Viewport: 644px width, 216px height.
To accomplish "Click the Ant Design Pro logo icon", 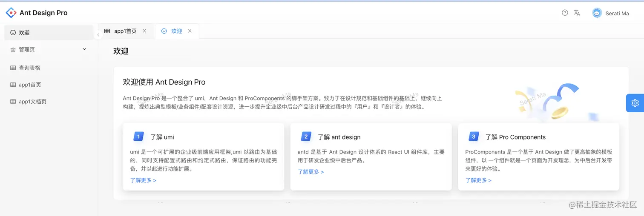I will pyautogui.click(x=11, y=13).
